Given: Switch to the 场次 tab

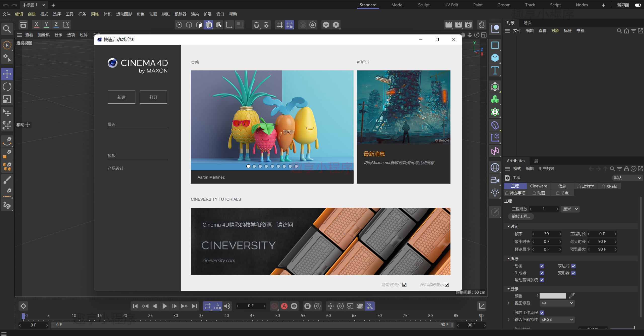Looking at the screenshot, I should pos(527,23).
